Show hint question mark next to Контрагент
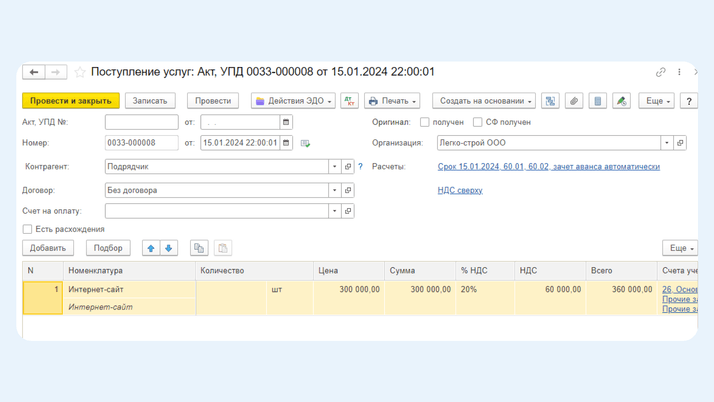This screenshot has width=714, height=402. click(360, 167)
